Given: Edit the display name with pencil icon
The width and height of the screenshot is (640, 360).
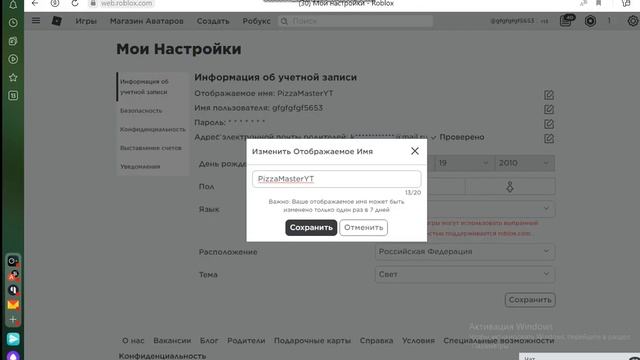Looking at the screenshot, I should coord(549,95).
